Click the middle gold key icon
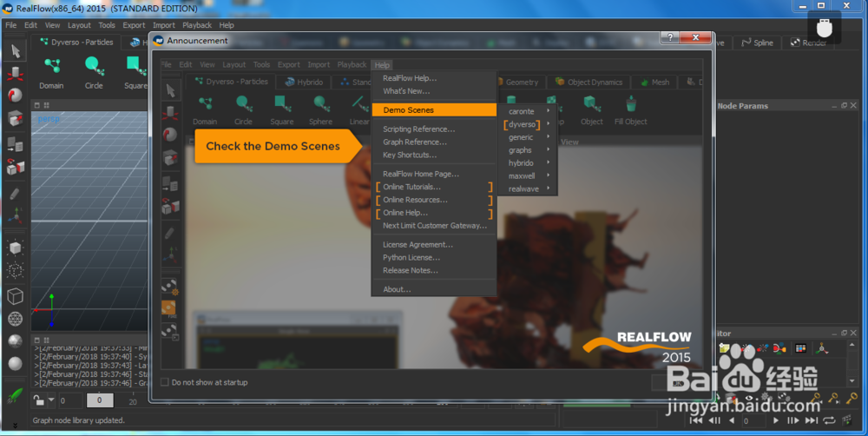 tap(833, 398)
